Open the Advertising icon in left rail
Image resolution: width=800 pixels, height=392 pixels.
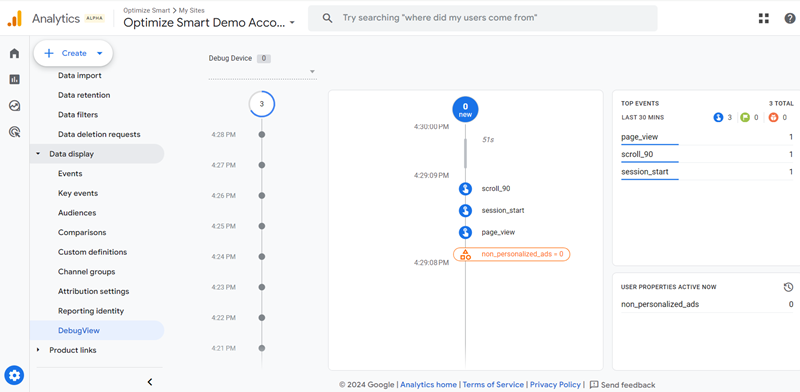pyautogui.click(x=14, y=132)
